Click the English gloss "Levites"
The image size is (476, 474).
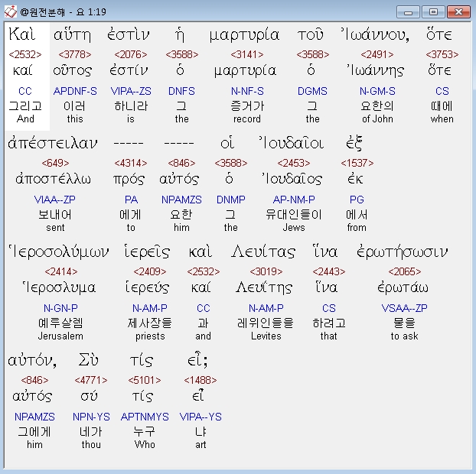(266, 336)
